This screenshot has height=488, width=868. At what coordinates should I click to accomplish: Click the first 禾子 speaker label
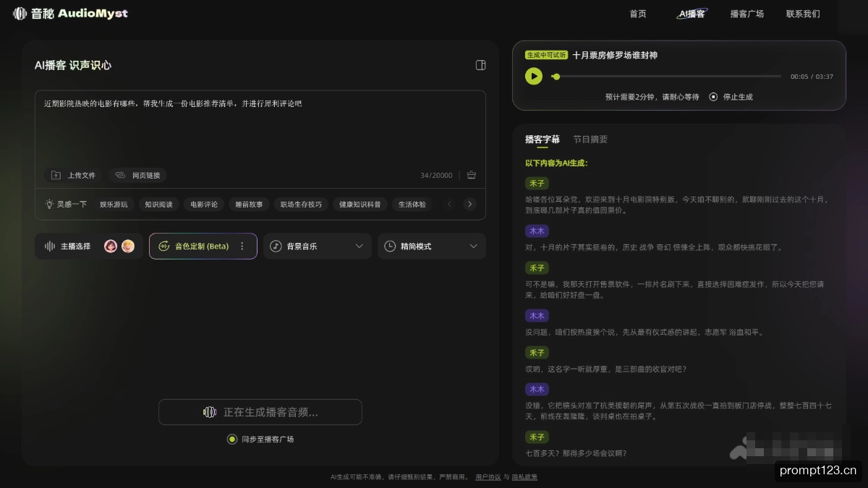point(537,184)
